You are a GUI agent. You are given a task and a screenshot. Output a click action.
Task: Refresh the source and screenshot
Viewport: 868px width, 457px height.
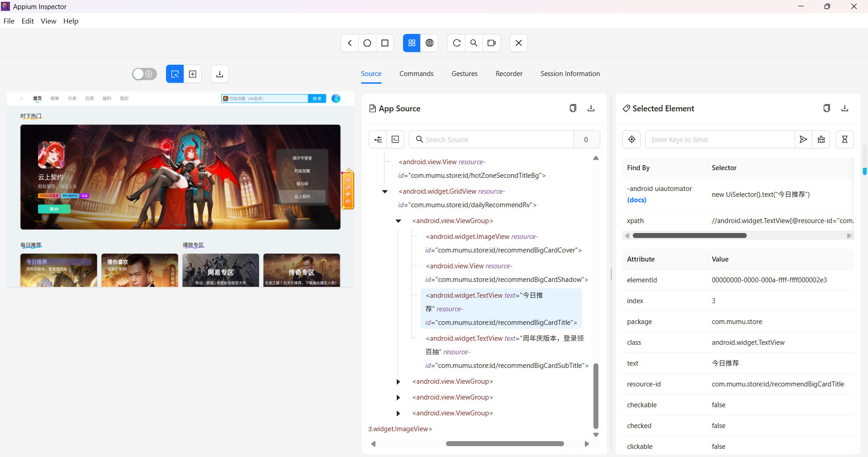point(456,43)
